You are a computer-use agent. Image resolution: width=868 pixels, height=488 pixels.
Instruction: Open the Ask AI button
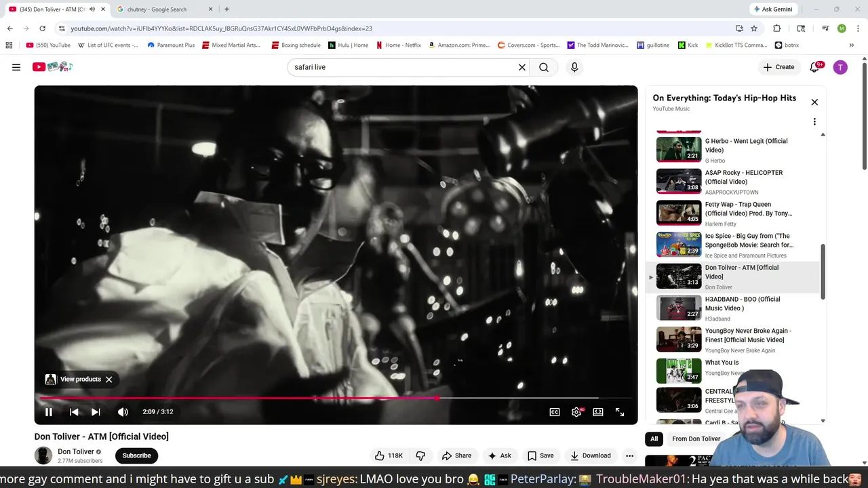click(x=500, y=455)
